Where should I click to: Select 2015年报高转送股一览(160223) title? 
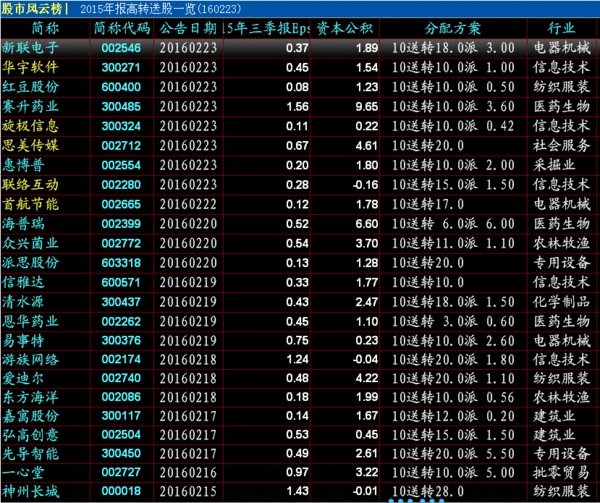pyautogui.click(x=161, y=9)
